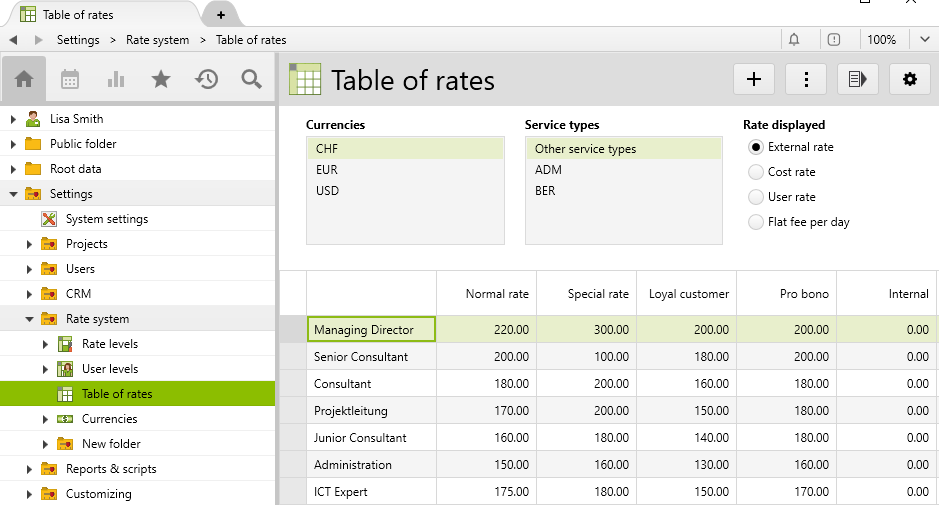Open the bar chart reports icon

pyautogui.click(x=116, y=80)
